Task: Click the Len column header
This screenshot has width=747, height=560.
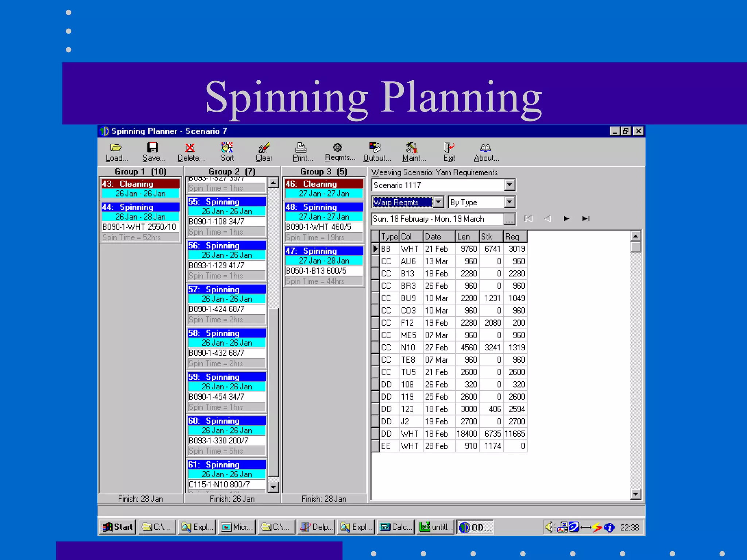Action: click(467, 237)
